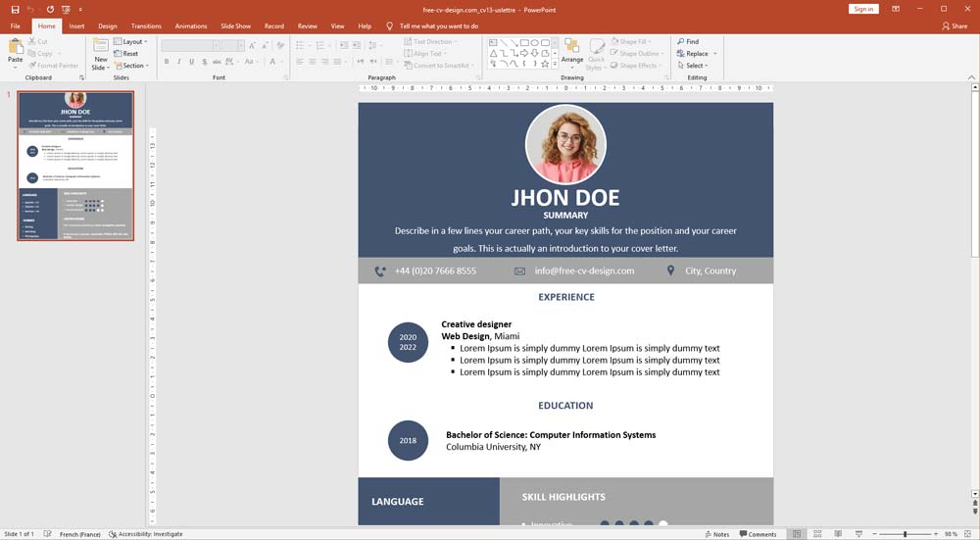Open the Arrange menu

coord(572,54)
